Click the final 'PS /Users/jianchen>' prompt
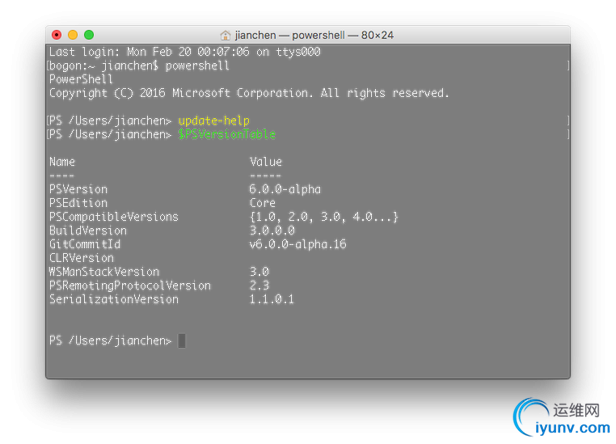 110,341
